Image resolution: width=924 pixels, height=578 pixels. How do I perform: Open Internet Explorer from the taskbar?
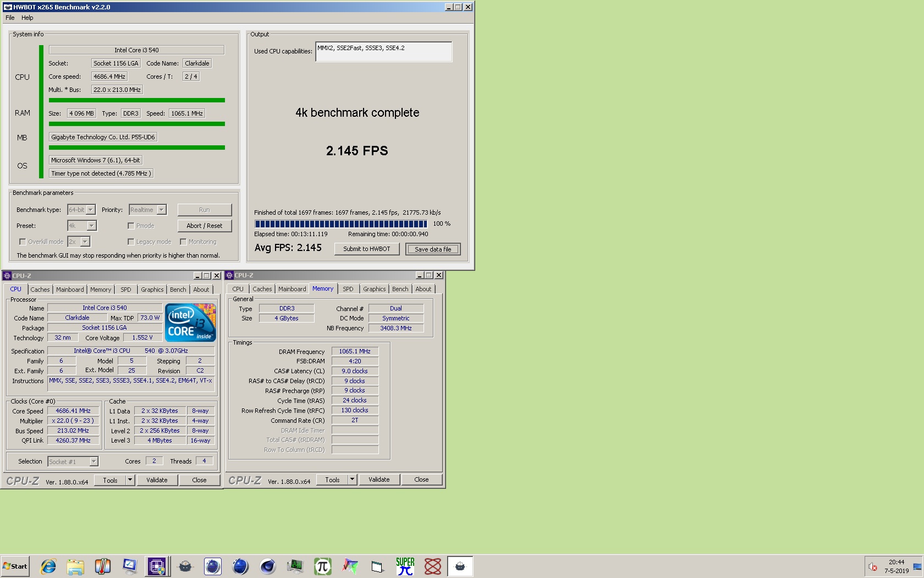coord(48,566)
